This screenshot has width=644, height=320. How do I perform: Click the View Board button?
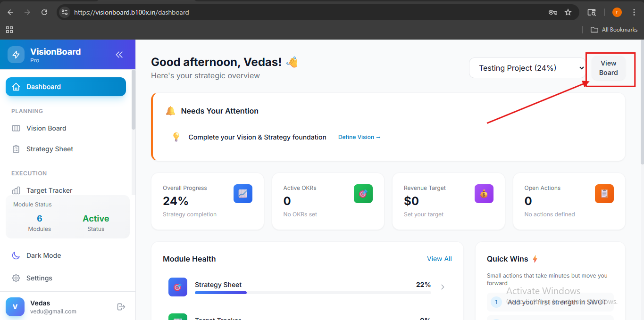[x=608, y=68]
